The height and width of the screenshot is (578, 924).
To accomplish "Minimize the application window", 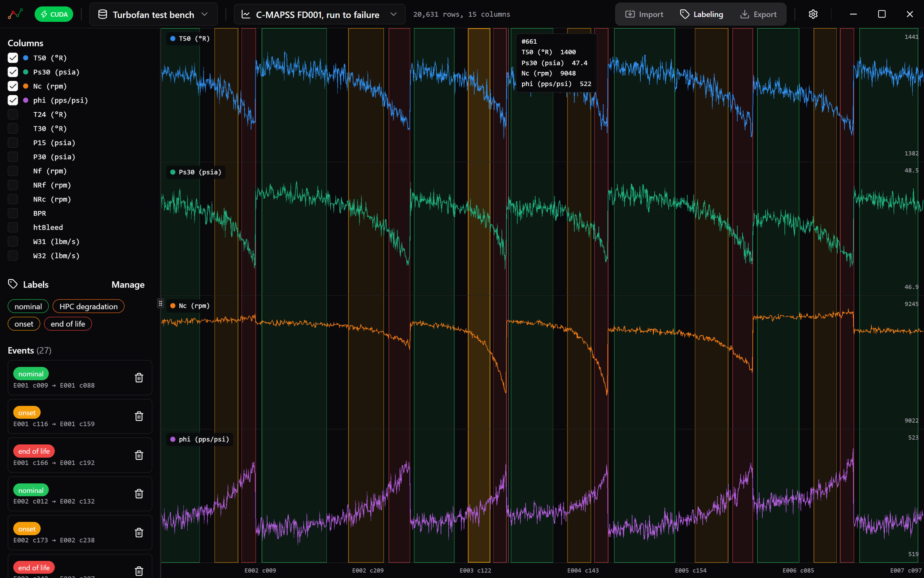I will point(853,14).
